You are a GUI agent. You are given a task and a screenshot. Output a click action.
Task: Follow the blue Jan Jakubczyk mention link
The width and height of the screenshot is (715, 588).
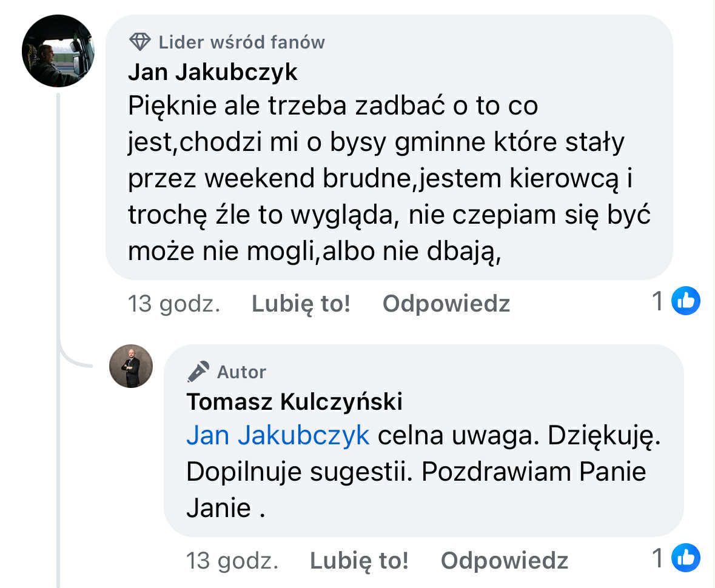coord(278,435)
